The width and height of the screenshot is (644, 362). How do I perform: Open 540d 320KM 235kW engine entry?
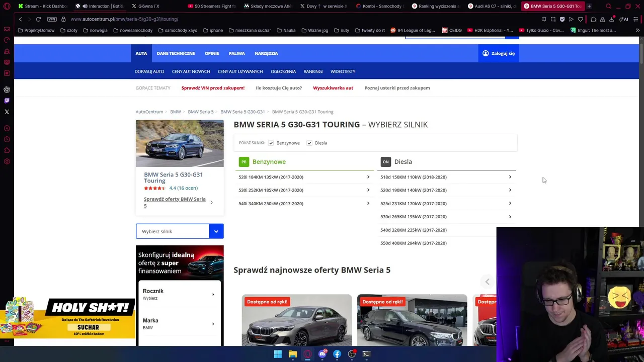point(413,230)
